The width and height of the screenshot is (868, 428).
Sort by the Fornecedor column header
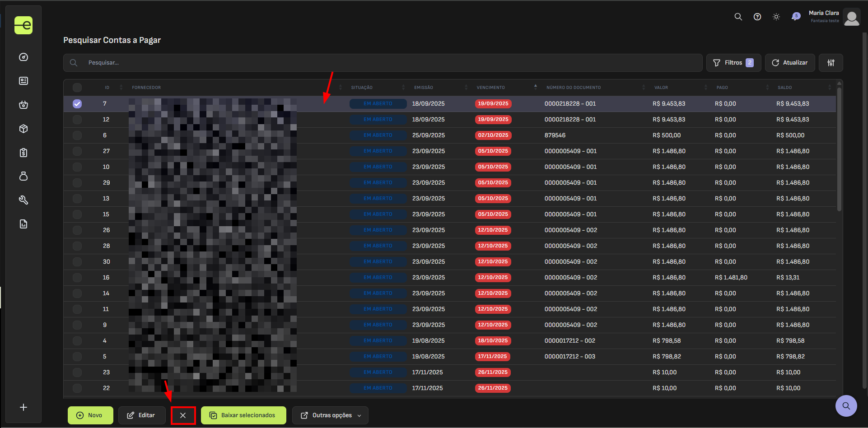146,88
